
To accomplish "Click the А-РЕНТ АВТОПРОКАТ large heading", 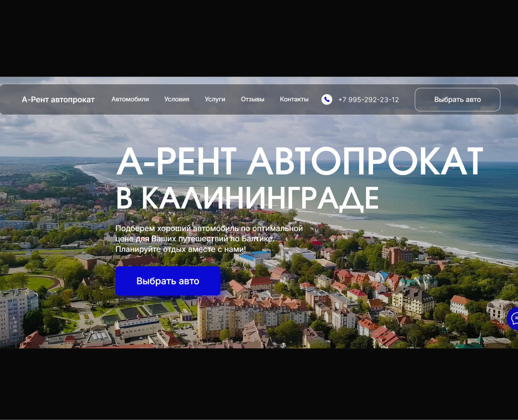I will click(300, 161).
